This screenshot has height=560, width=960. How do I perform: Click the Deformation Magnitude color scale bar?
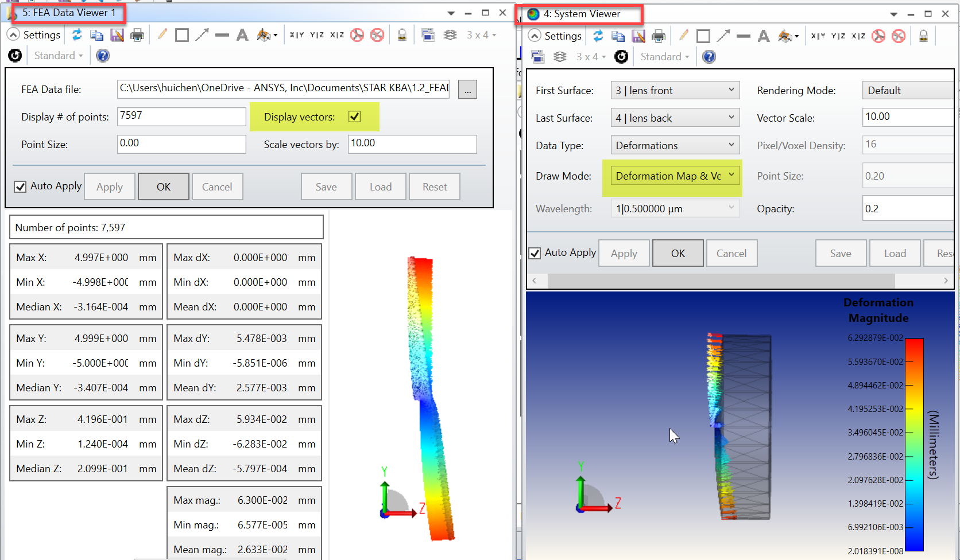tap(914, 445)
